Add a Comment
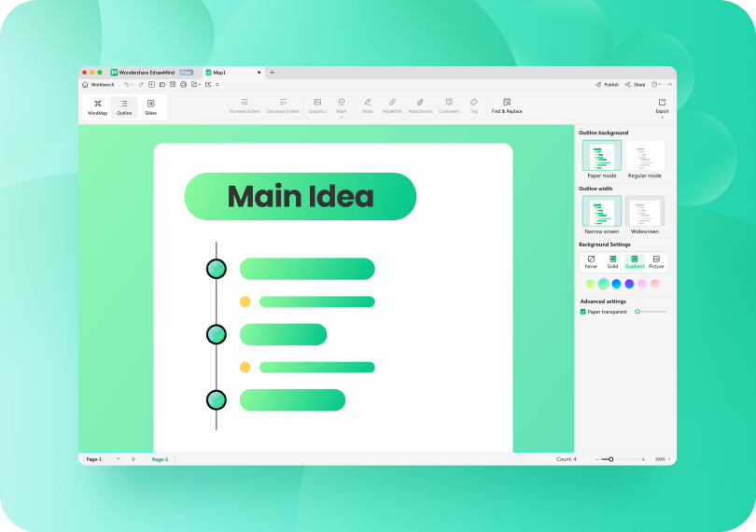Viewport: 756px width, 532px height. 449,105
